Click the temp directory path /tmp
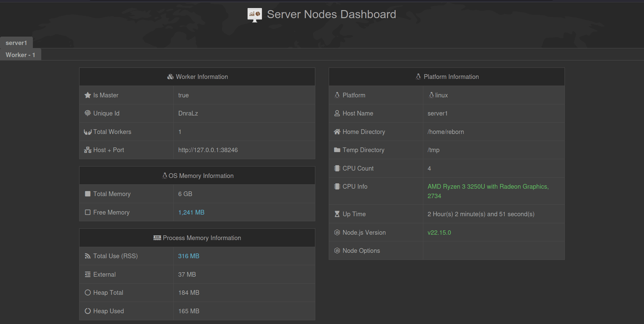The width and height of the screenshot is (644, 324). (433, 150)
